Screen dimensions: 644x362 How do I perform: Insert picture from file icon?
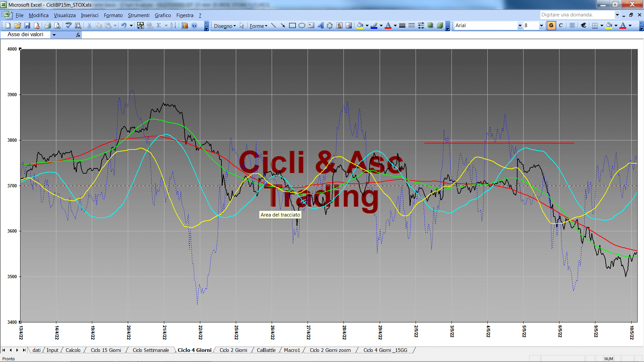pyautogui.click(x=349, y=25)
